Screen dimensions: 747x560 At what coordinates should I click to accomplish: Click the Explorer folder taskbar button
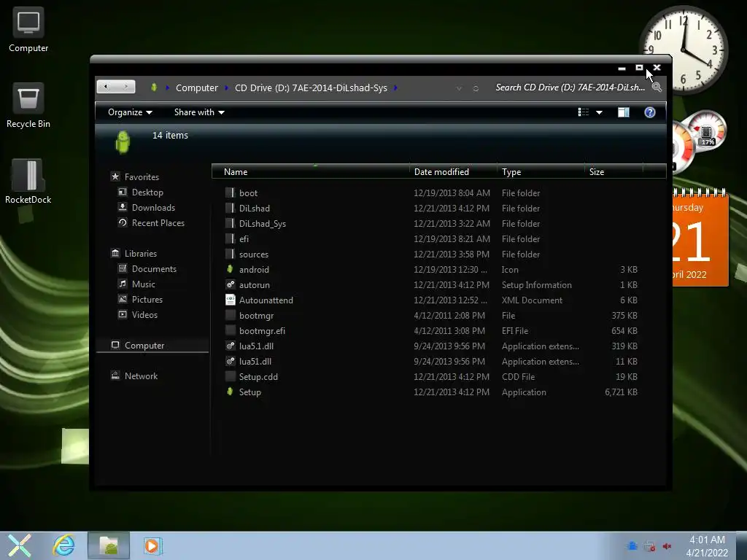point(109,545)
